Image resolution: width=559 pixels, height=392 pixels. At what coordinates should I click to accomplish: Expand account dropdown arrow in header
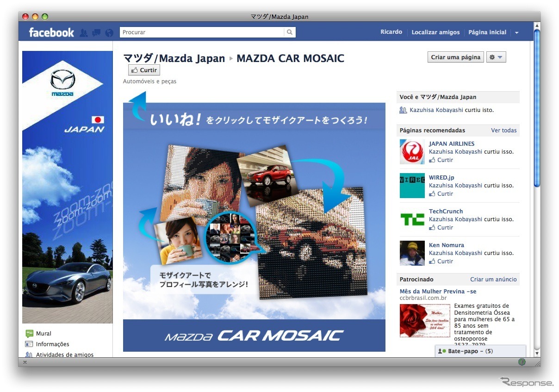516,33
